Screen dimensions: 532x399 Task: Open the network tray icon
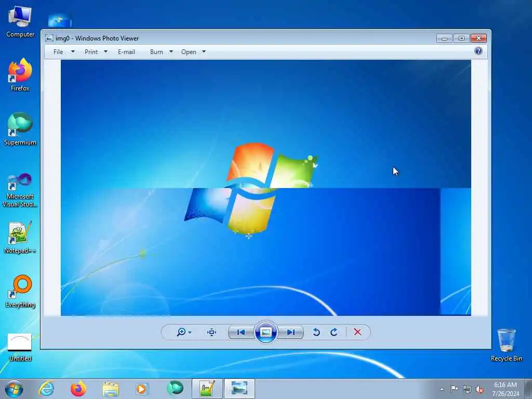coord(467,390)
